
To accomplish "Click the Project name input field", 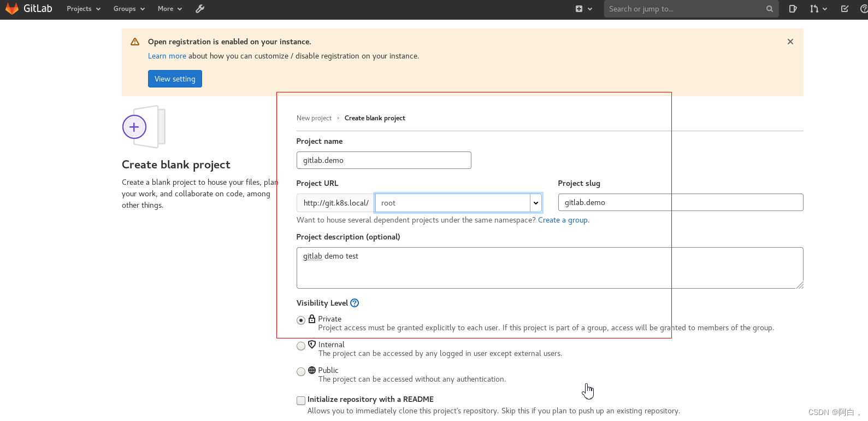I will click(x=384, y=160).
